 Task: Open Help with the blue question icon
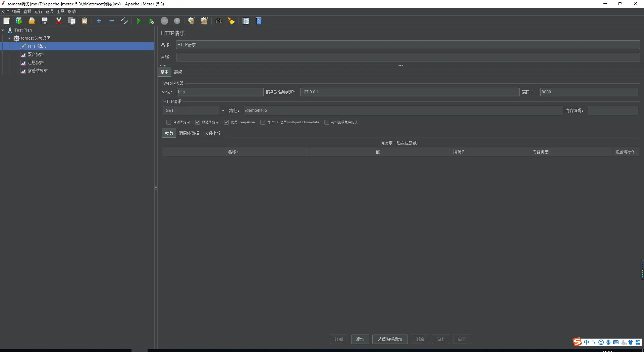point(259,21)
